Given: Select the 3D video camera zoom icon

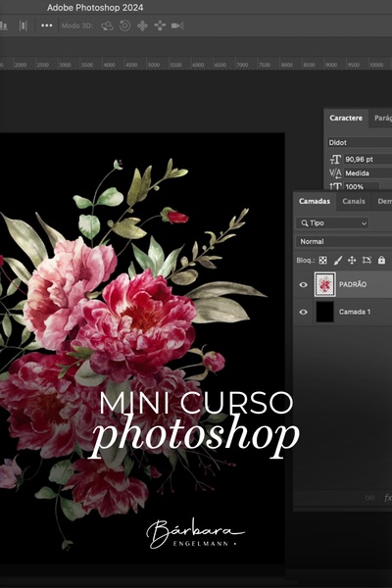Looking at the screenshot, I should pos(177,25).
